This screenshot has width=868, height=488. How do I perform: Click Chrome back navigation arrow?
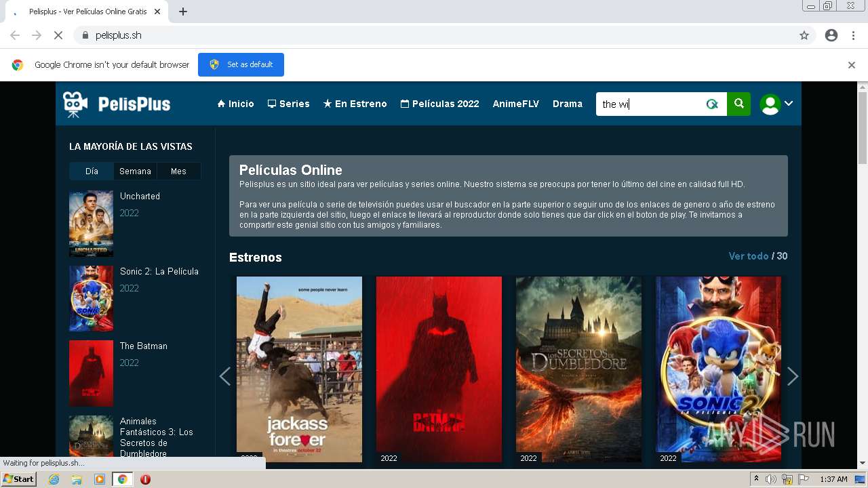click(15, 35)
